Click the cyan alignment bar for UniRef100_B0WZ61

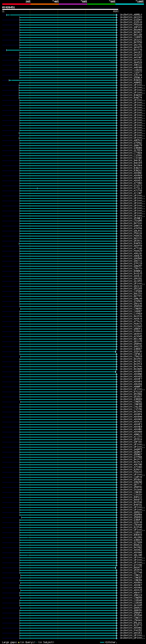[x=63, y=80]
